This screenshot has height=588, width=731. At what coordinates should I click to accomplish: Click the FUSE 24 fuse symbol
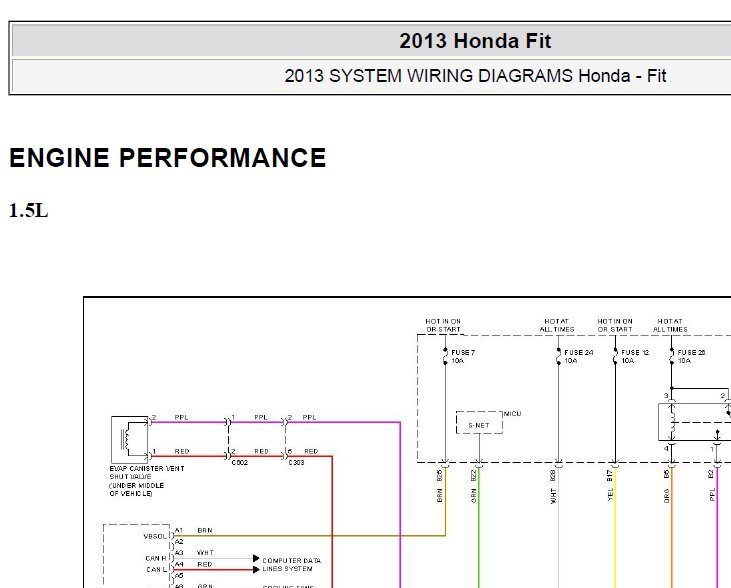click(x=559, y=356)
